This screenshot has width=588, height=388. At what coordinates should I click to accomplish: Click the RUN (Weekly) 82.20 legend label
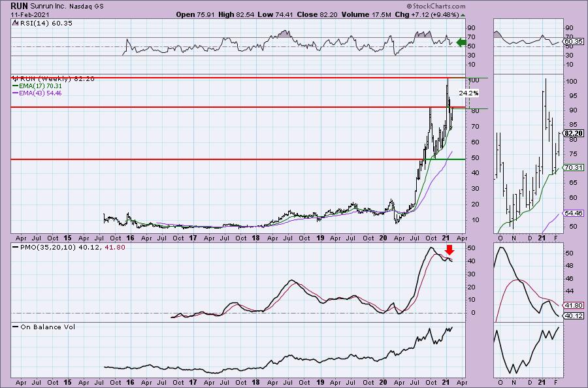click(x=57, y=79)
